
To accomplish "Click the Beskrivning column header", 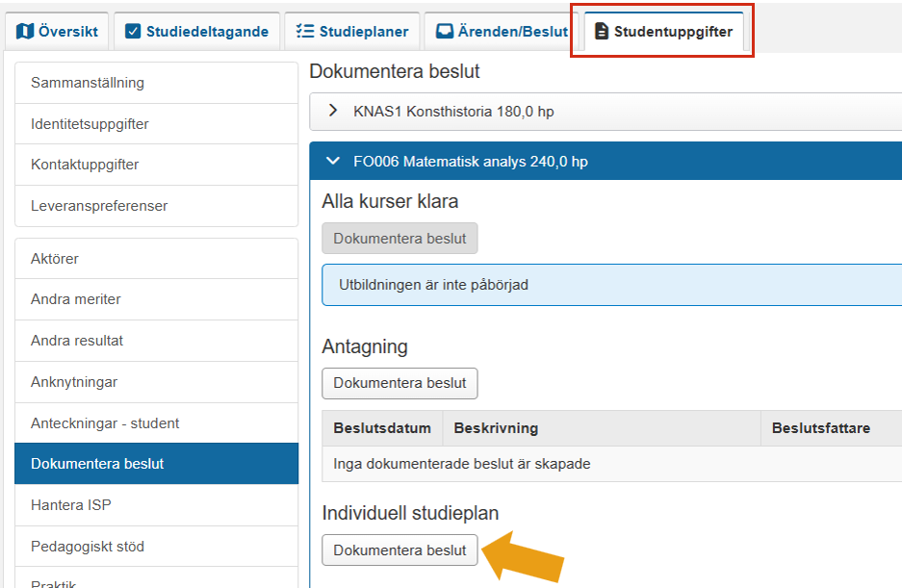I will [602, 428].
